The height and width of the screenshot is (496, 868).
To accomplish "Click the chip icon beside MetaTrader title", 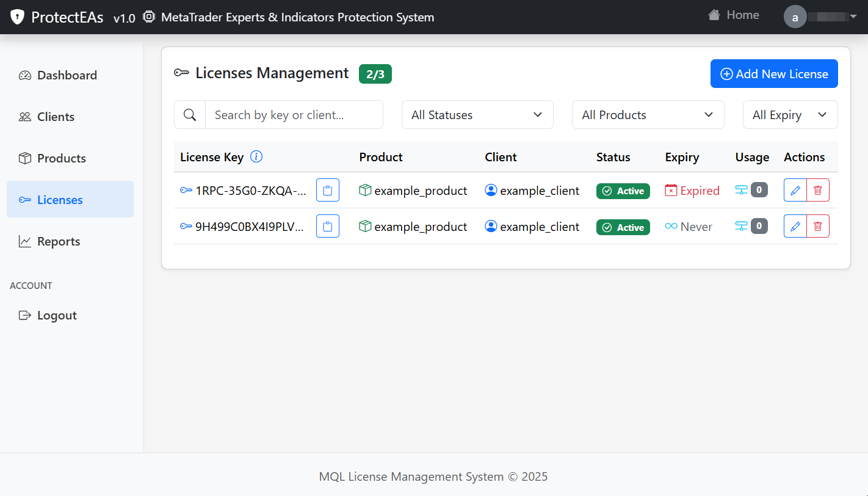I will (149, 17).
